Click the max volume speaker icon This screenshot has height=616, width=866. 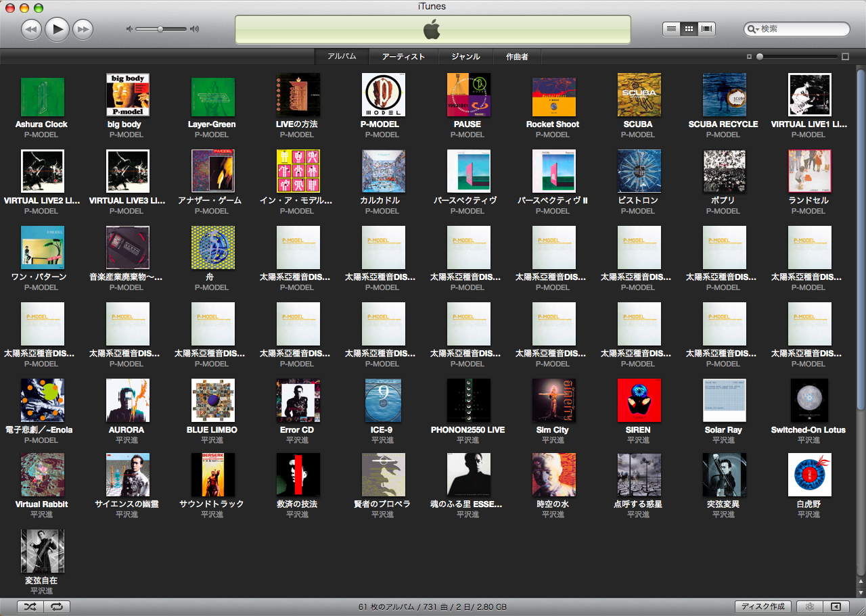(195, 29)
